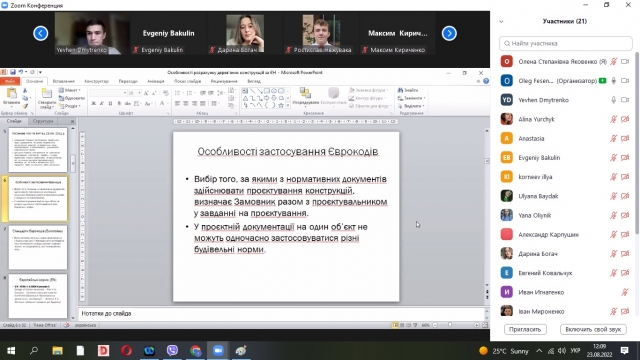Select slide 7 thumbnail in slides pane
The height and width of the screenshot is (360, 640).
[38, 248]
